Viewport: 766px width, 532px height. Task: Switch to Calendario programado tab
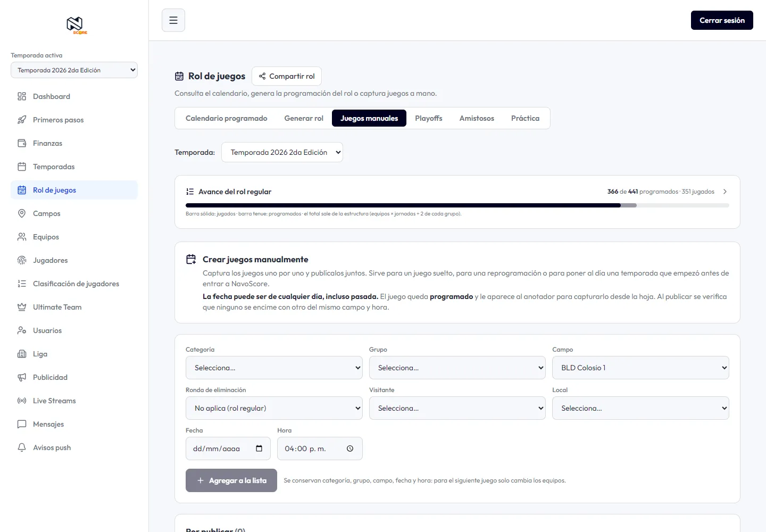pyautogui.click(x=227, y=118)
